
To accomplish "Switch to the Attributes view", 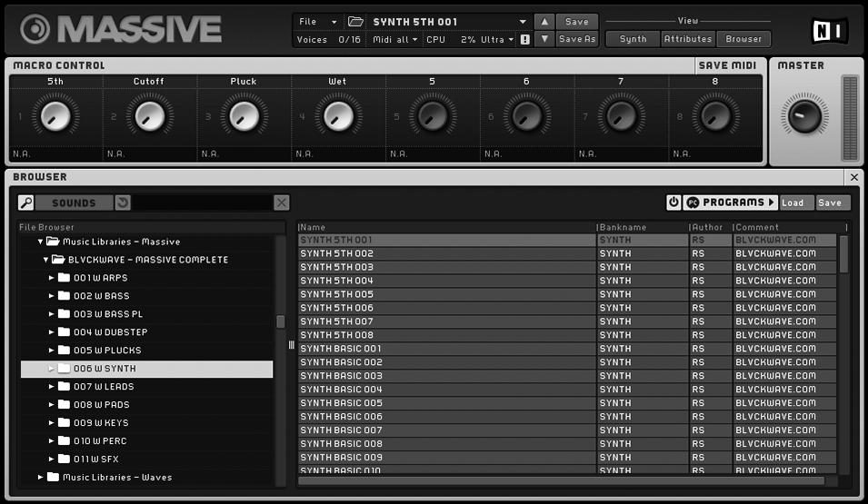I will [x=687, y=39].
